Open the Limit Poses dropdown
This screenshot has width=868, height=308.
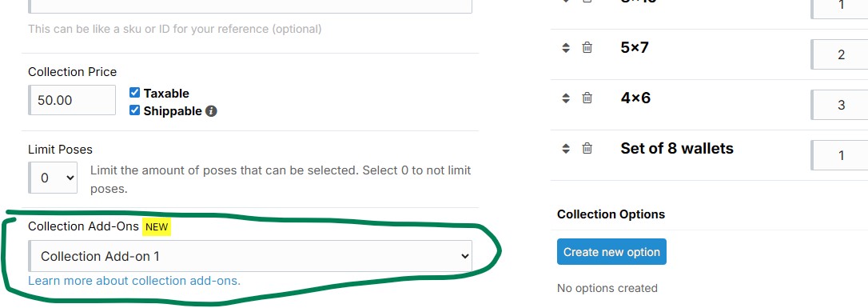pos(53,178)
